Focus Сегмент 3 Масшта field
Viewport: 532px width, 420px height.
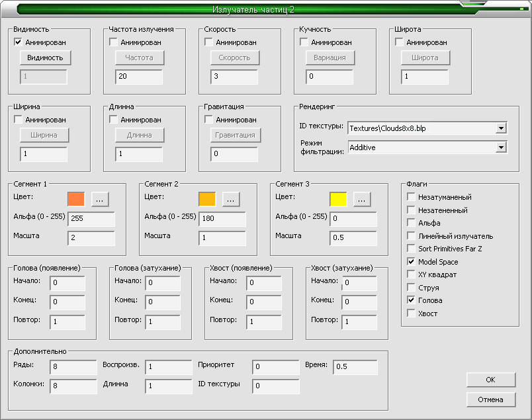point(353,238)
